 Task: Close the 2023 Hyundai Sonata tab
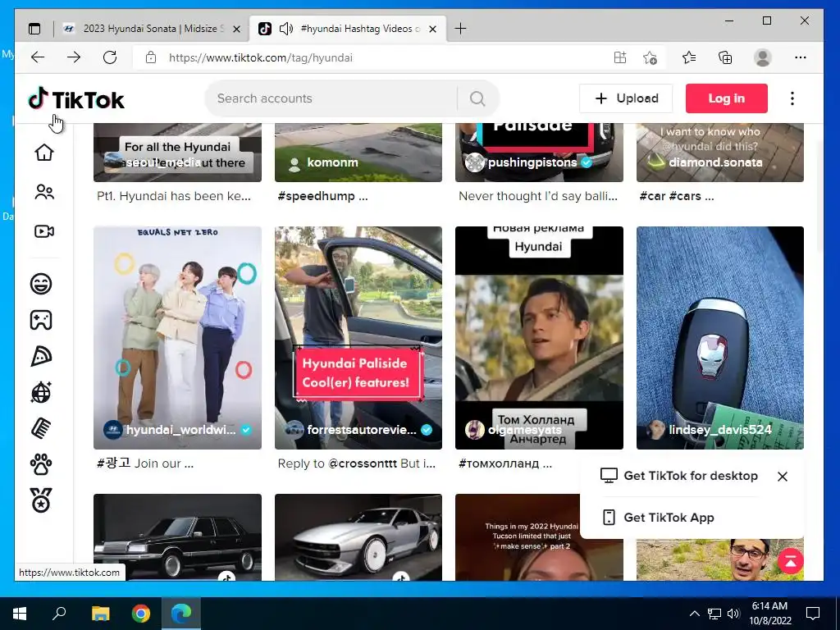236,29
